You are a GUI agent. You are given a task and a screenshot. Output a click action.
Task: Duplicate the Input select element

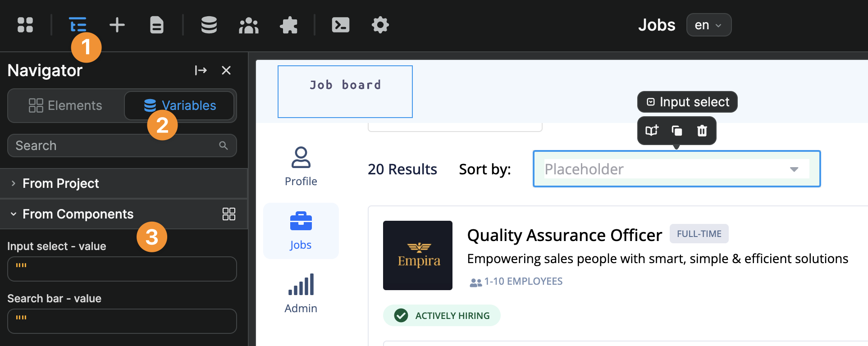tap(677, 131)
